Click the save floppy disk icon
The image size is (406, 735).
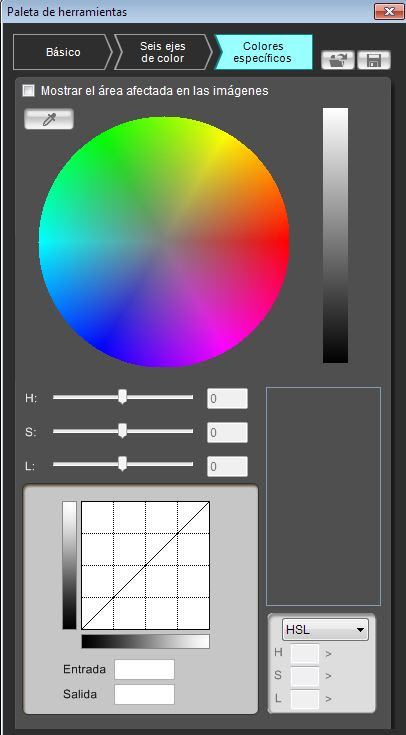[x=374, y=60]
